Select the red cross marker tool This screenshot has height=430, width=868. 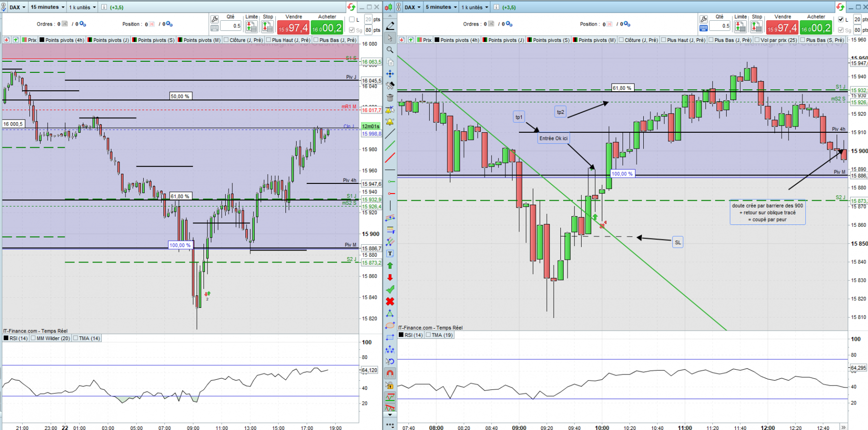click(390, 302)
